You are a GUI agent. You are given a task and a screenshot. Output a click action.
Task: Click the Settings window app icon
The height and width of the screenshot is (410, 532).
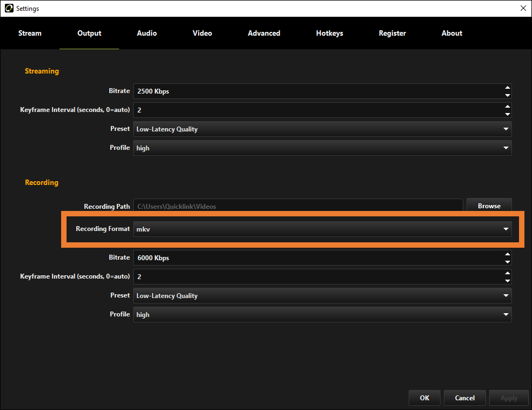9,8
